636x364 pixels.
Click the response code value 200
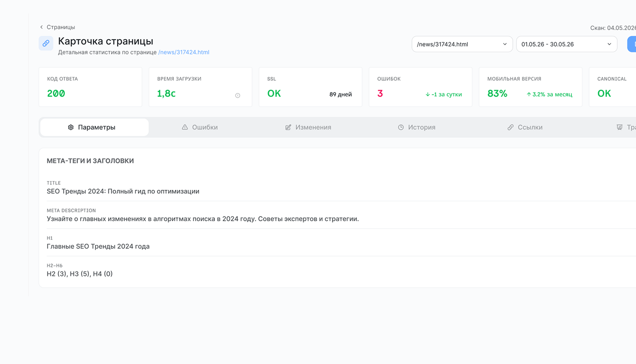[56, 94]
